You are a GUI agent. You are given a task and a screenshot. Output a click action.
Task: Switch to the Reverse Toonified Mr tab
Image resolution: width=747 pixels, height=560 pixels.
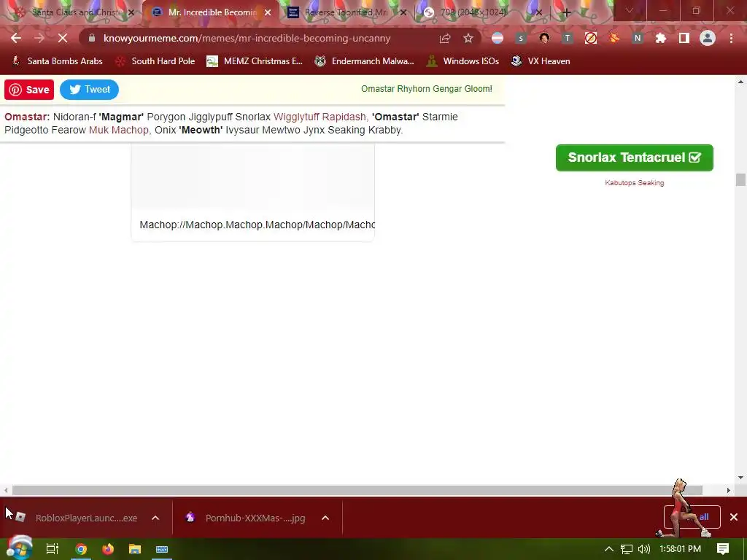click(345, 12)
